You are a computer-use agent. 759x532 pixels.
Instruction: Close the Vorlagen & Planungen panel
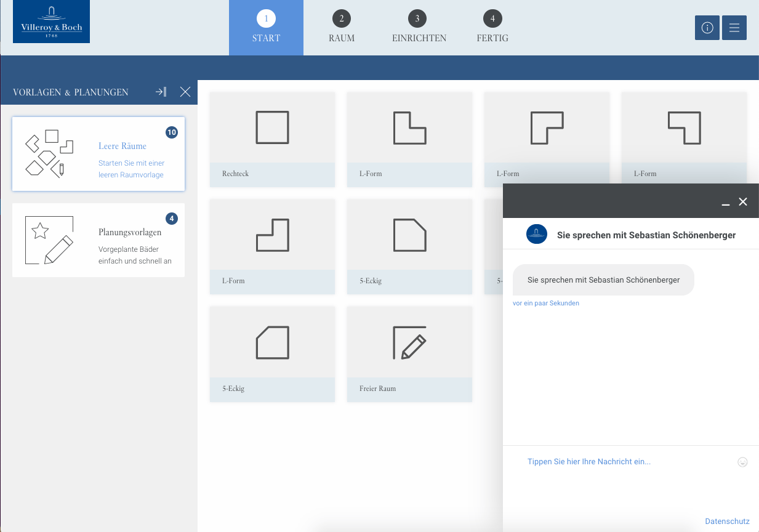tap(185, 92)
